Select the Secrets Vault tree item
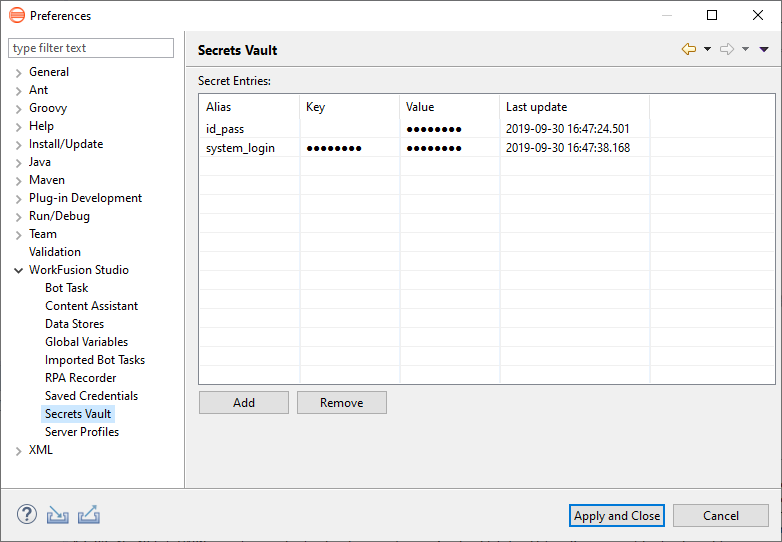 [78, 414]
